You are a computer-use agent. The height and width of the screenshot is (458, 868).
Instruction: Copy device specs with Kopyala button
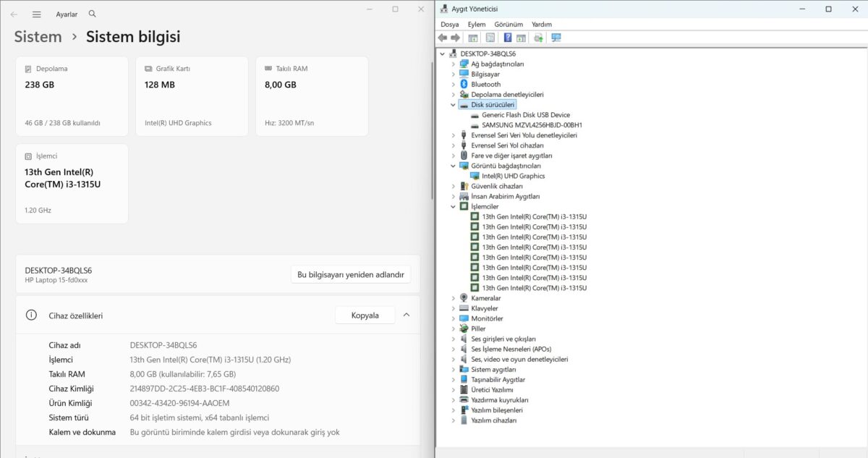tap(365, 315)
